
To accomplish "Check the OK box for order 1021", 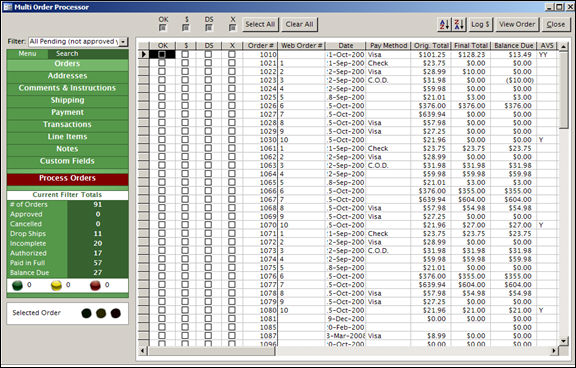I will click(162, 63).
